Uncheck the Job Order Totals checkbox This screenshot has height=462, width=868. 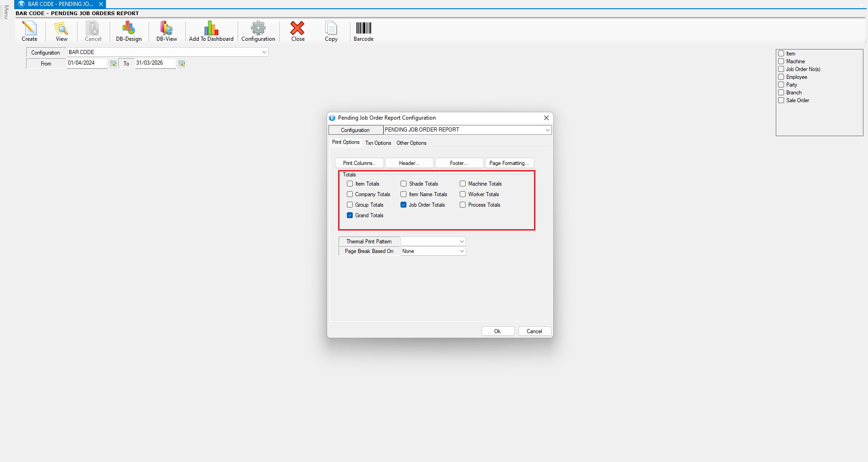point(404,205)
